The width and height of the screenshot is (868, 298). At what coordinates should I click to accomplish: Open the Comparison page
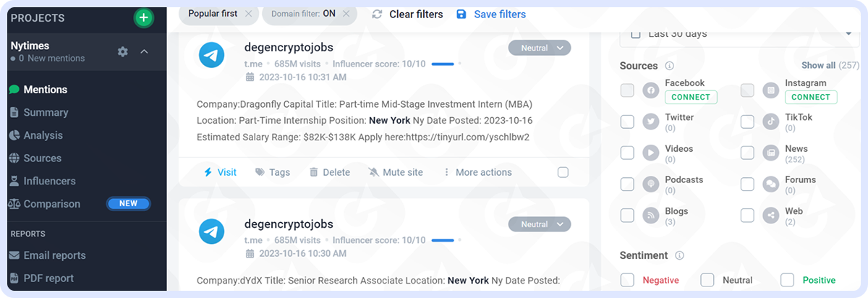(x=51, y=204)
